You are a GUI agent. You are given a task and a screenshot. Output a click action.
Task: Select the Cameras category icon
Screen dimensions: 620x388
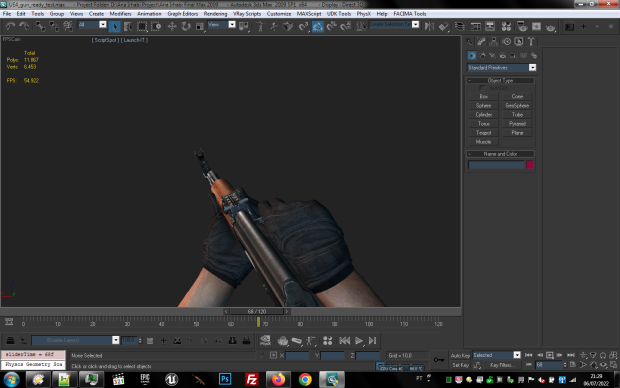click(x=503, y=55)
